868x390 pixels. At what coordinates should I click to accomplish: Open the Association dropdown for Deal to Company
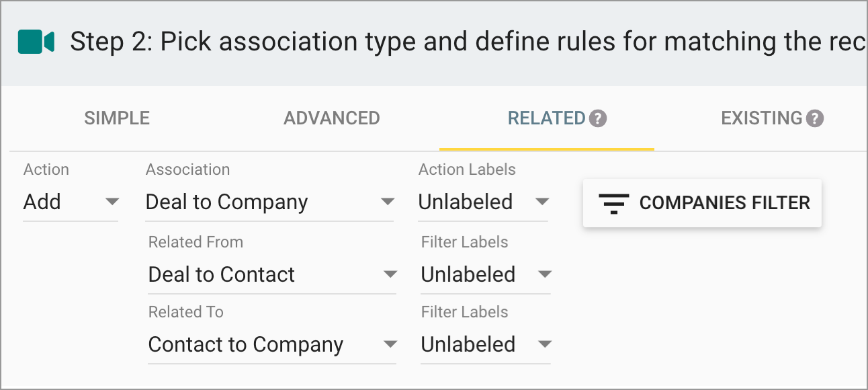(262, 202)
